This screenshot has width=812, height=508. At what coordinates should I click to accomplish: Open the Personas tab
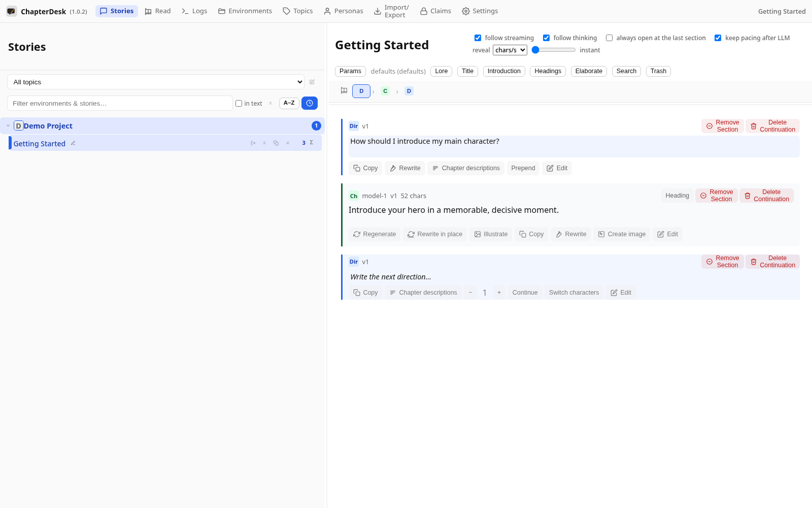pyautogui.click(x=344, y=11)
